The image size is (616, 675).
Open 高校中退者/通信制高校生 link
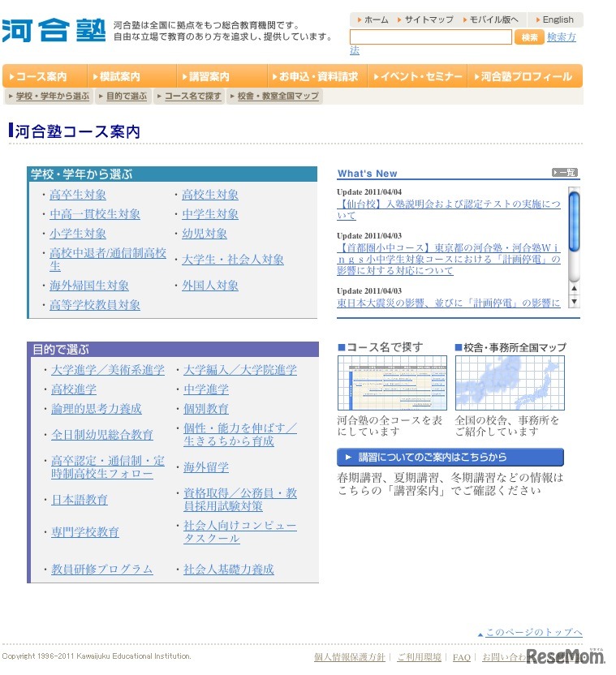click(108, 260)
